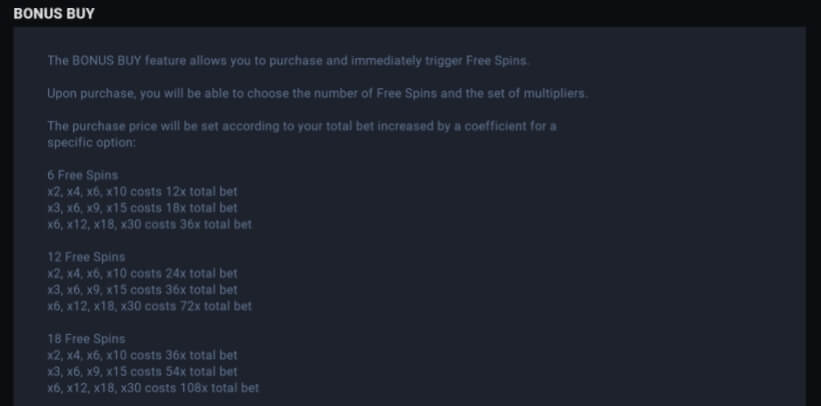
Task: Click the line costing 72x total bet
Action: (x=150, y=306)
